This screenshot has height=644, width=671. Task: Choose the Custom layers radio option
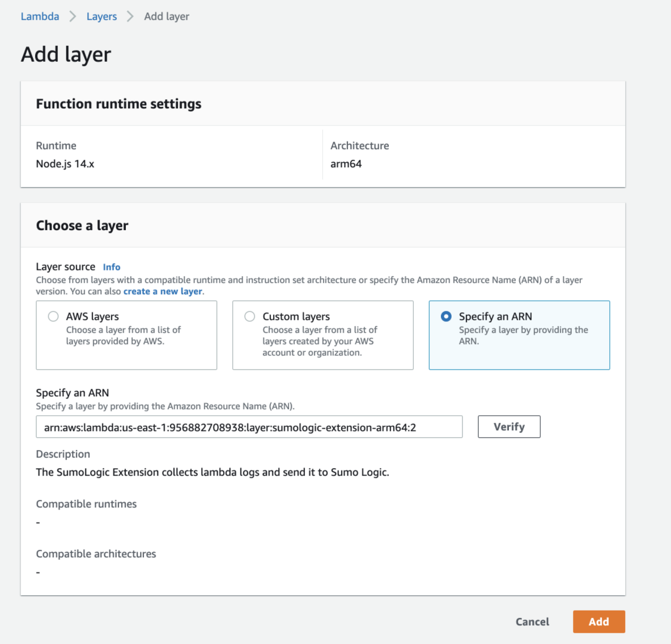(250, 316)
